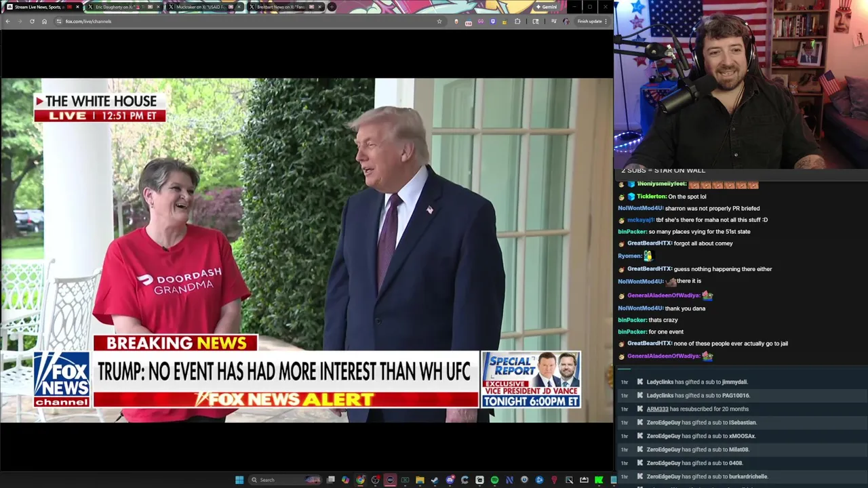Open File Explorer from taskbar
The width and height of the screenshot is (868, 488).
[x=420, y=480]
